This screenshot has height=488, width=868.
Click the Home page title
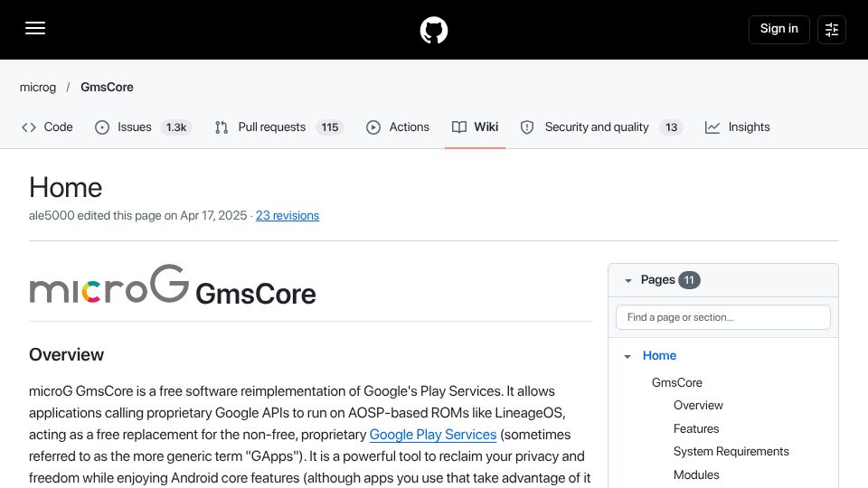[65, 188]
